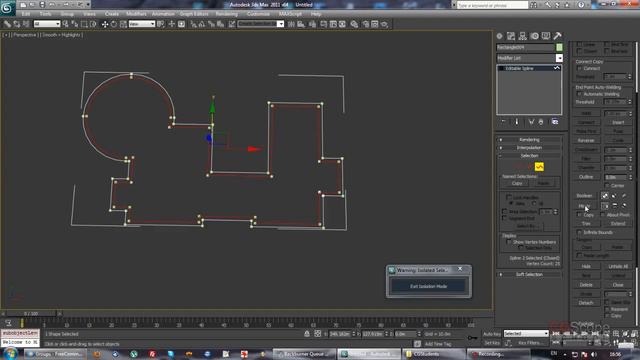Viewport: 640px width, 360px height.
Task: Open the selection filter All dropdown
Action: pyautogui.click(x=47, y=24)
